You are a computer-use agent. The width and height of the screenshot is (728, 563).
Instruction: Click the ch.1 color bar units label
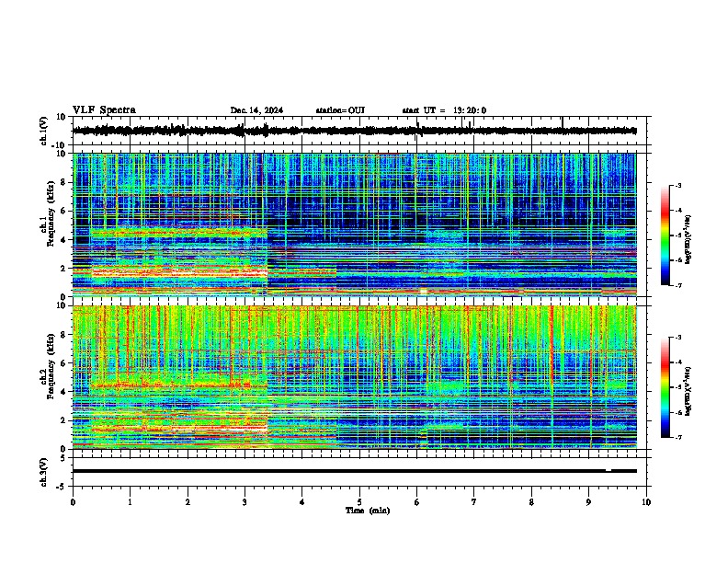[688, 240]
